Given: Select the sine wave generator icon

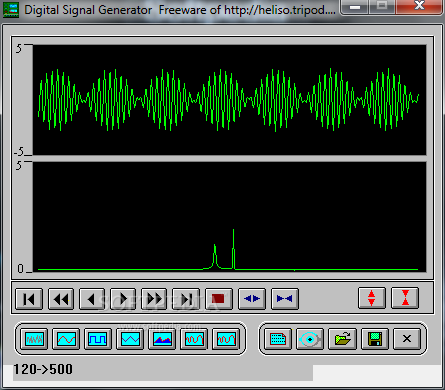Looking at the screenshot, I should [x=66, y=339].
